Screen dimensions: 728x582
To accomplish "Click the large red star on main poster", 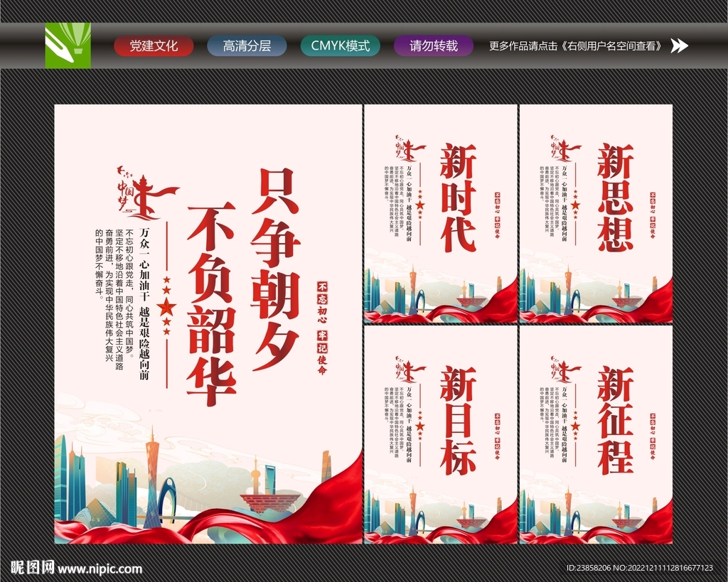I will tap(166, 306).
